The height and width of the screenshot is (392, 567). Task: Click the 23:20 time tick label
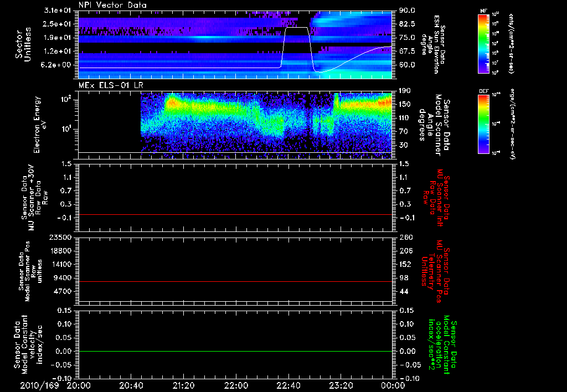pyautogui.click(x=341, y=385)
